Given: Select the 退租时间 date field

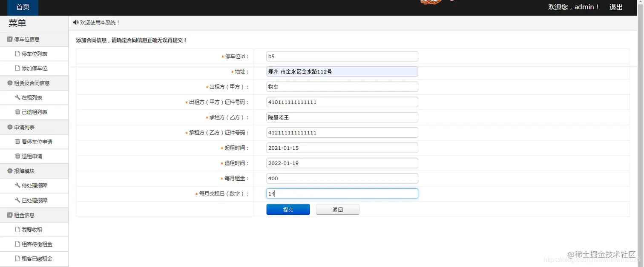Looking at the screenshot, I should click(342, 163).
